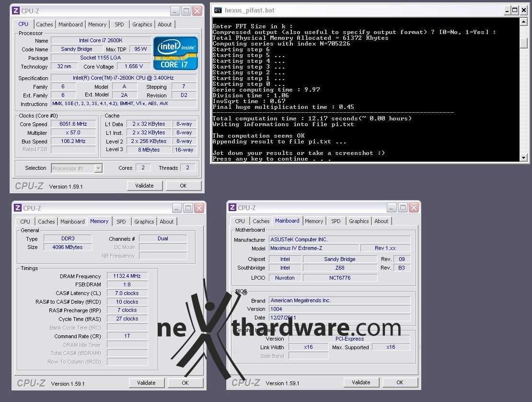Select Memory tab in the mainboard CPU-Z window
Screen dimensions: 532x402
(314, 221)
